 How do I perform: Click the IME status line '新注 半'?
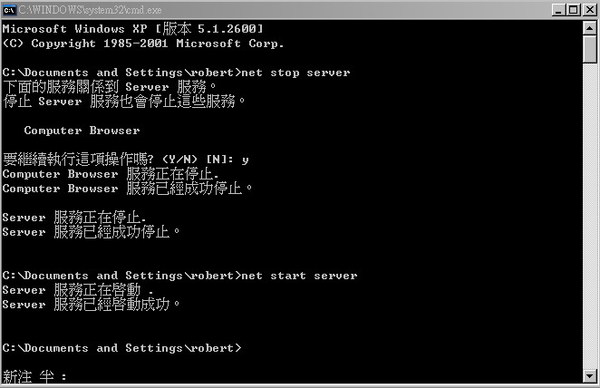(34, 377)
